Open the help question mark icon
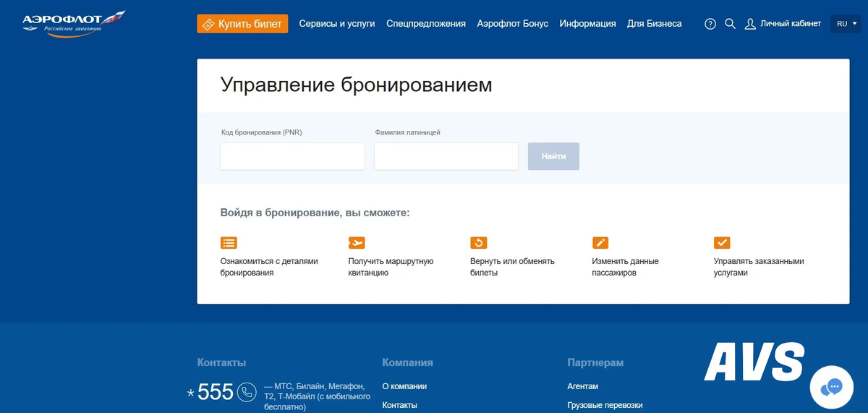The width and height of the screenshot is (868, 413). pos(710,24)
